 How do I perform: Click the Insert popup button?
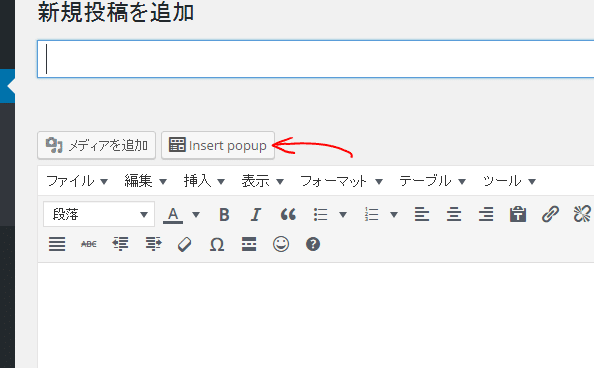pyautogui.click(x=218, y=145)
